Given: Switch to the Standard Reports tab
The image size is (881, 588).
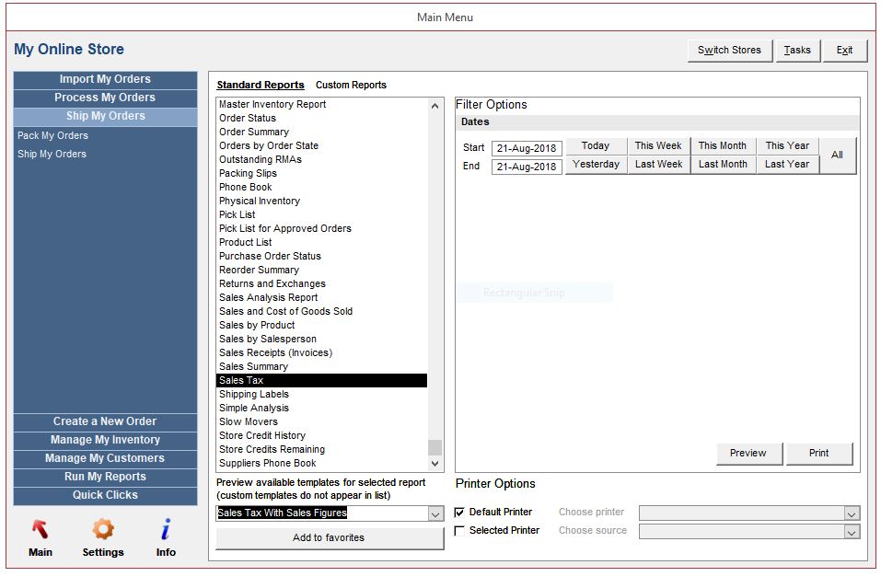Looking at the screenshot, I should pyautogui.click(x=261, y=85).
